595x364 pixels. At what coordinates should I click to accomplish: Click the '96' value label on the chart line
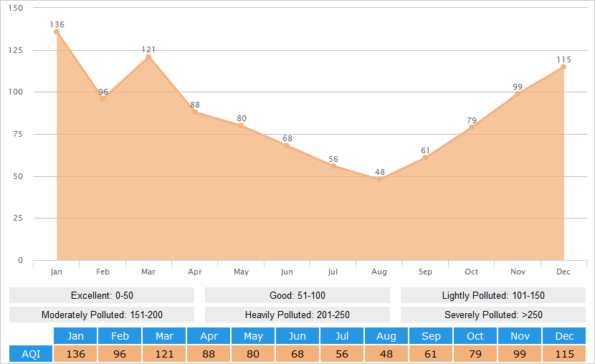click(103, 92)
